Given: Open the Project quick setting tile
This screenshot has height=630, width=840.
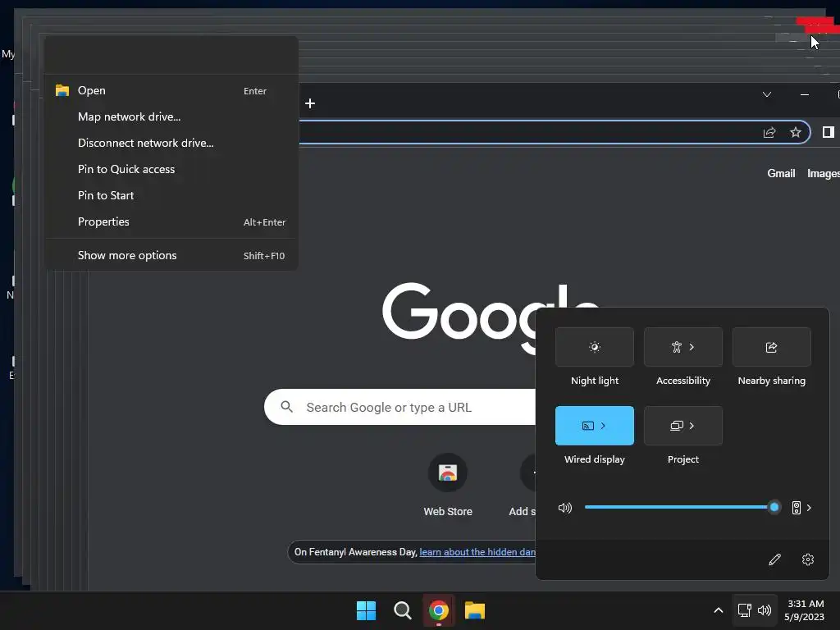Looking at the screenshot, I should coord(683,426).
